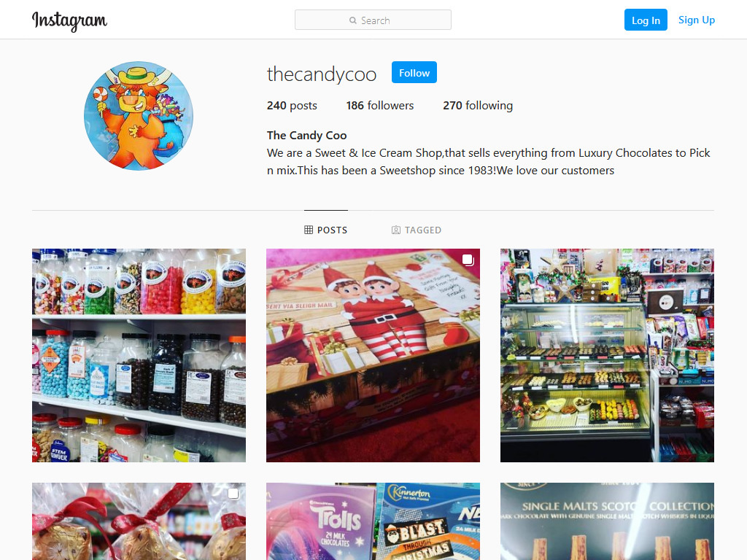
Task: Click the search magnifier icon
Action: tap(353, 20)
